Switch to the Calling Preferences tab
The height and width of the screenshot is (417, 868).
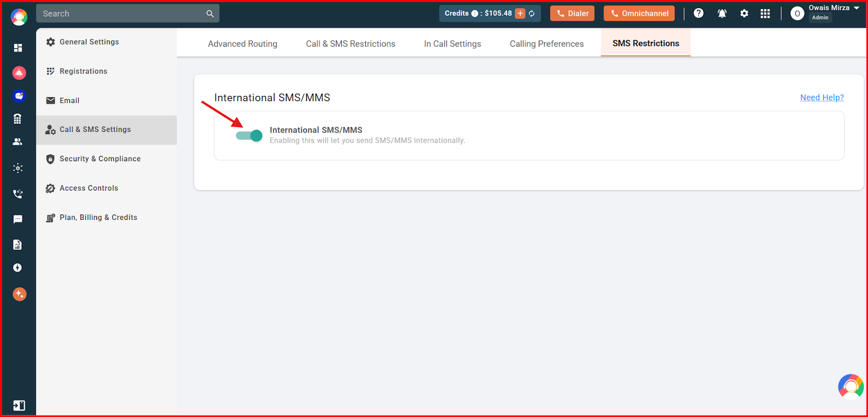click(x=547, y=43)
